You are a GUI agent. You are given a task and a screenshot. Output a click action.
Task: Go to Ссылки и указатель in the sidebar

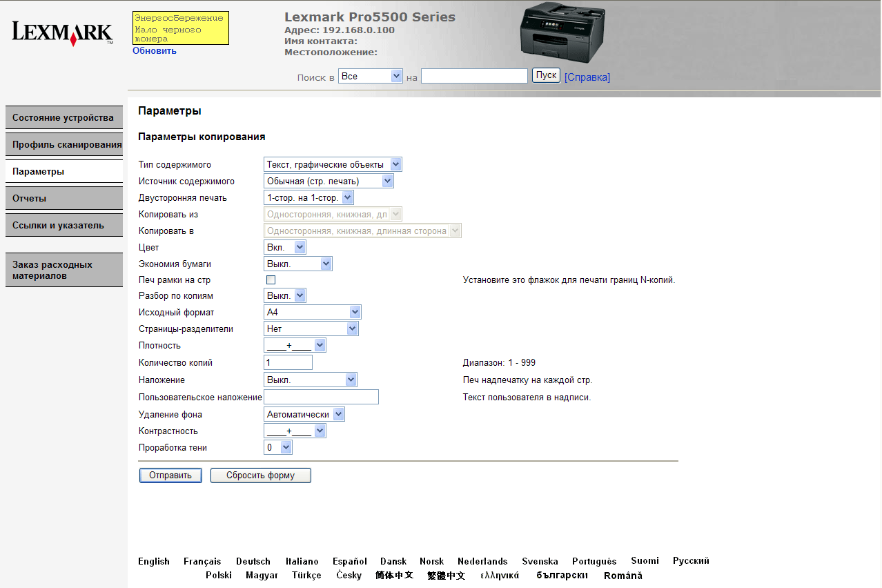(x=64, y=225)
